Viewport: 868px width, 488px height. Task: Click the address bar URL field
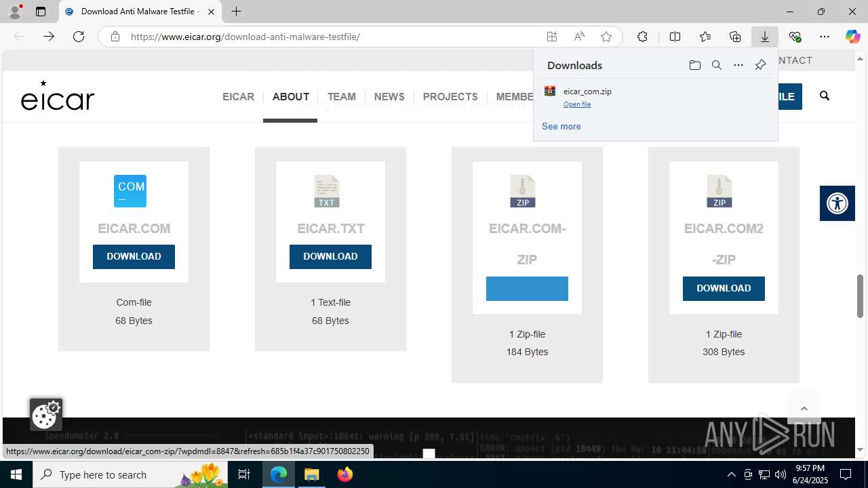point(332,37)
